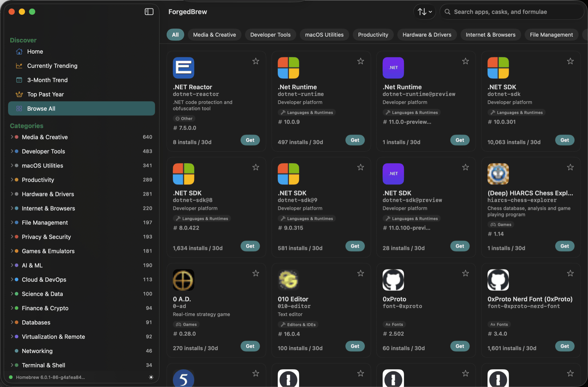The image size is (588, 387).
Task: Select the All category filter
Action: coord(175,35)
